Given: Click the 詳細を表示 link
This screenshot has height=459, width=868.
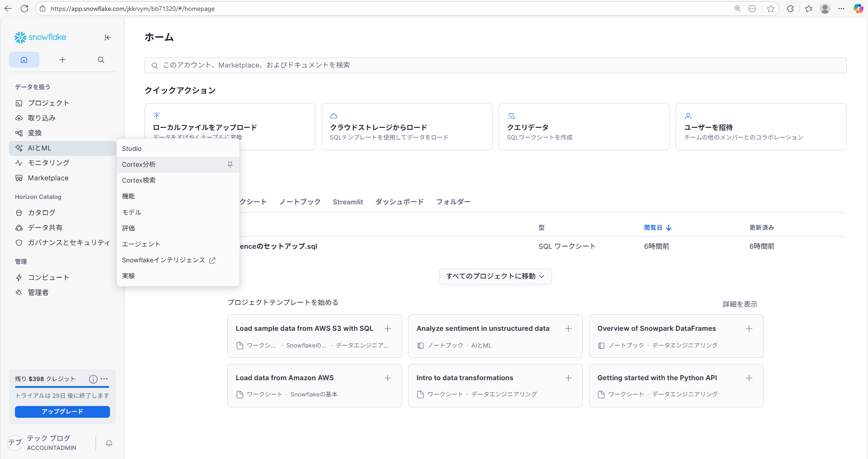Looking at the screenshot, I should [740, 304].
